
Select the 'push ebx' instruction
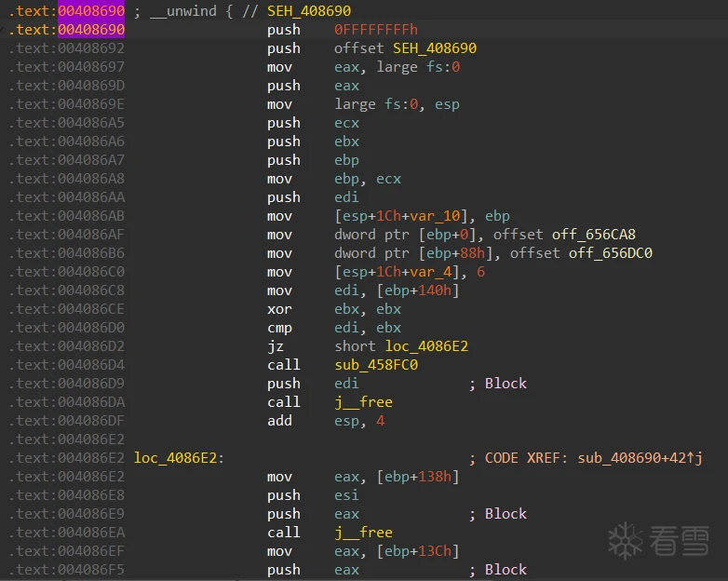coord(313,142)
